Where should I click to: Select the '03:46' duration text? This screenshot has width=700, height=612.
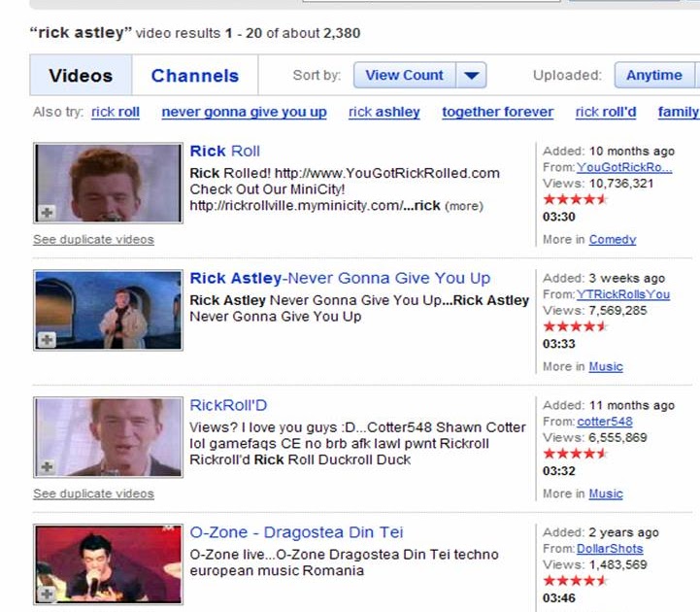[559, 597]
